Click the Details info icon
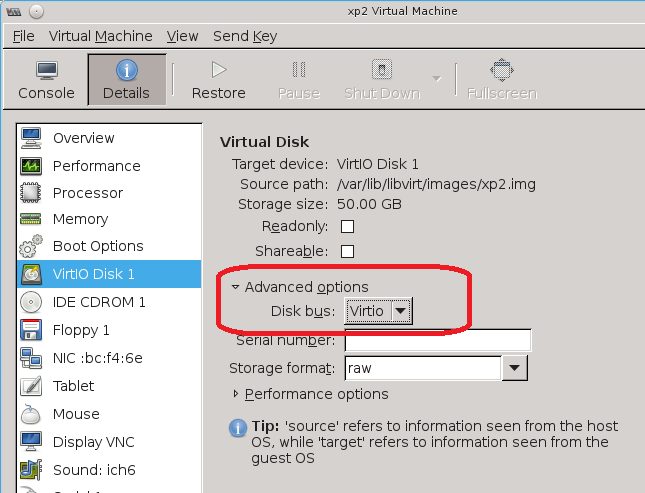This screenshot has width=645, height=493. tap(126, 70)
